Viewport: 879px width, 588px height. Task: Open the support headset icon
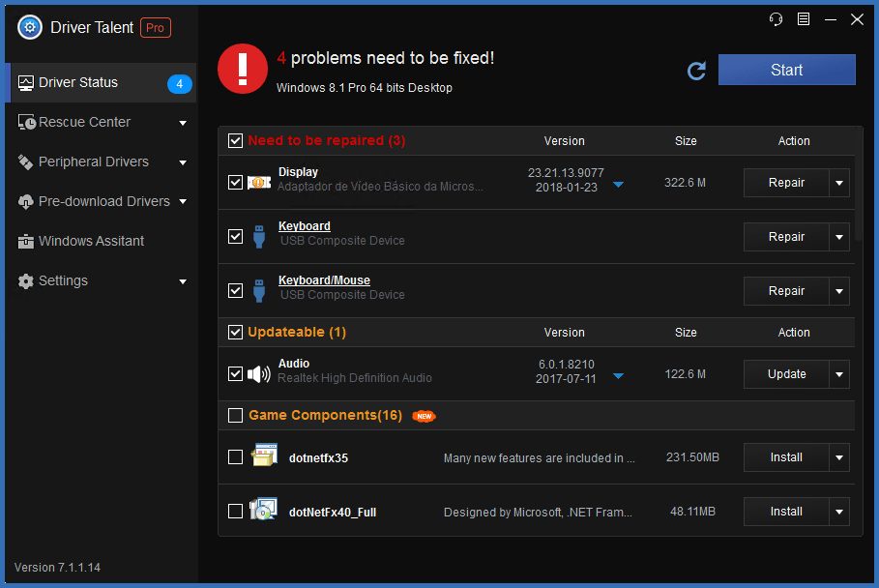(x=776, y=19)
